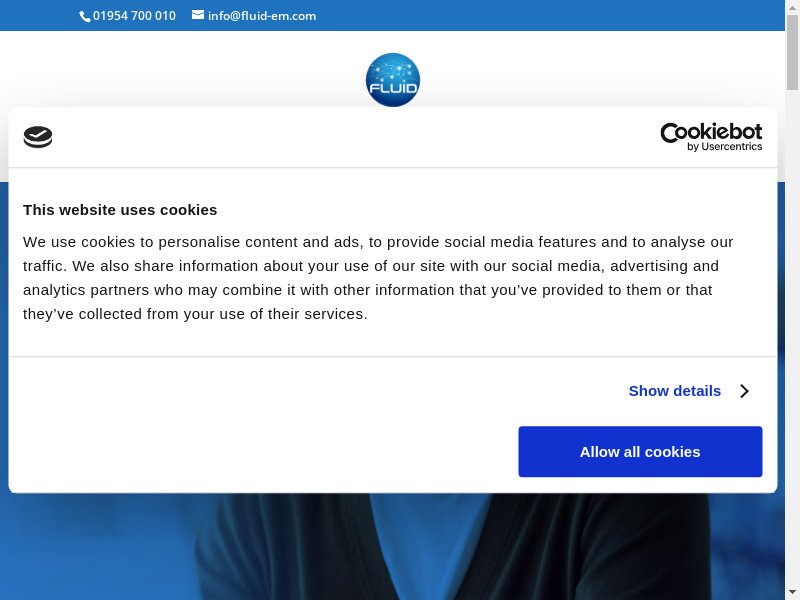The height and width of the screenshot is (600, 800).
Task: Open the info@fluid-em.com email link
Action: pyautogui.click(x=262, y=16)
